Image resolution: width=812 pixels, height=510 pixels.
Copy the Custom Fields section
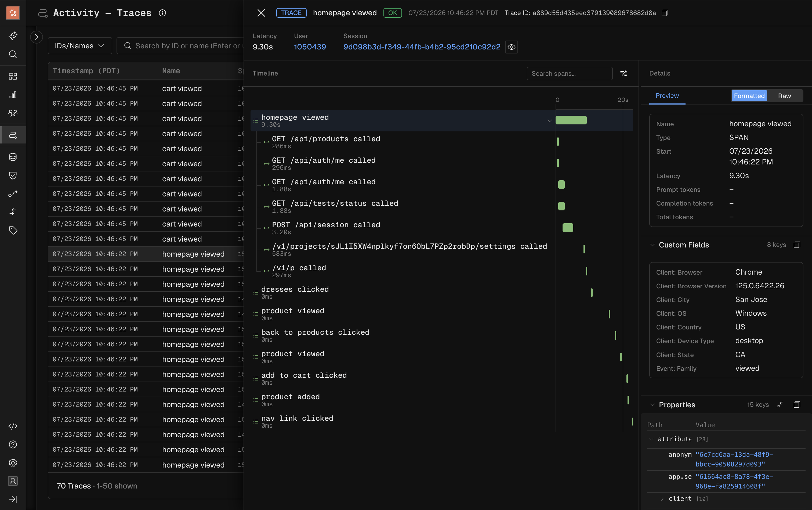point(797,245)
